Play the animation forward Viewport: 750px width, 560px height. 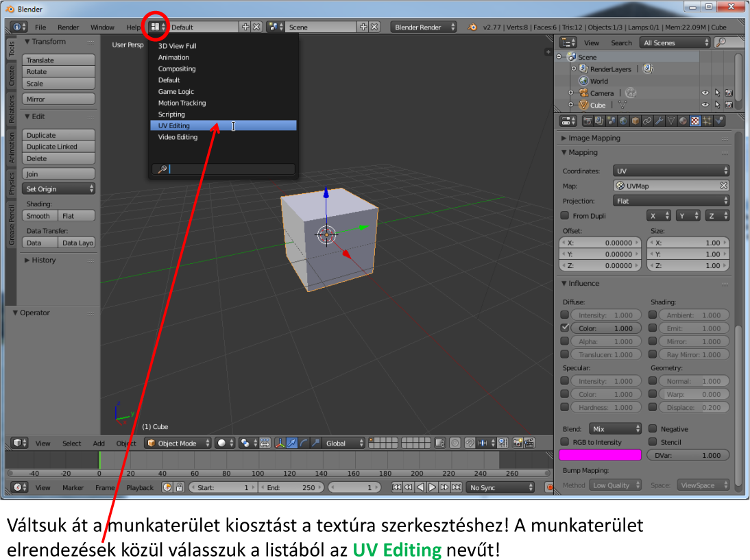click(432, 487)
